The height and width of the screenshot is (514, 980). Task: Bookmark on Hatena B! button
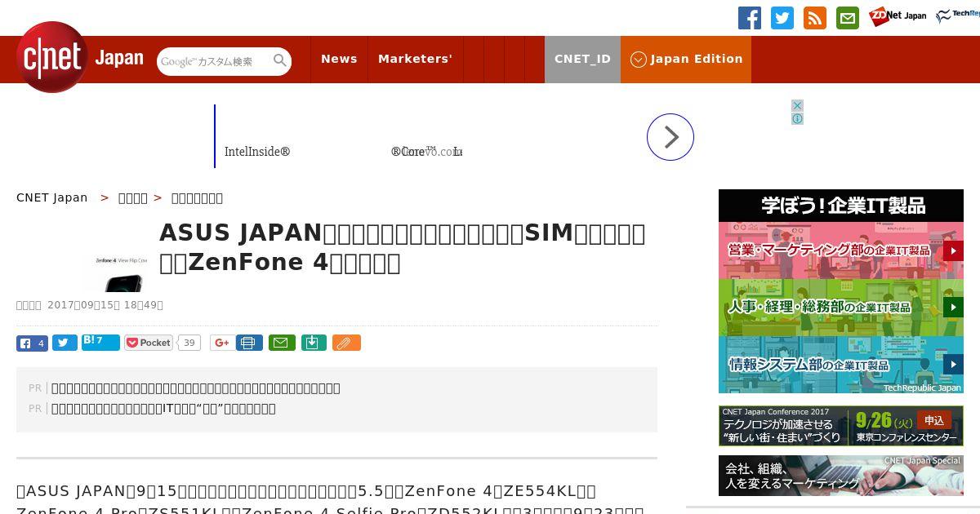pos(100,342)
